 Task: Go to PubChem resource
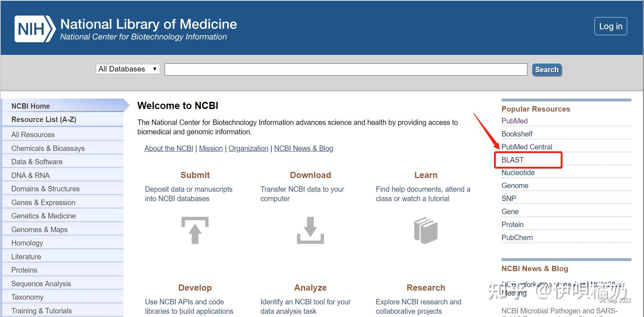point(517,238)
